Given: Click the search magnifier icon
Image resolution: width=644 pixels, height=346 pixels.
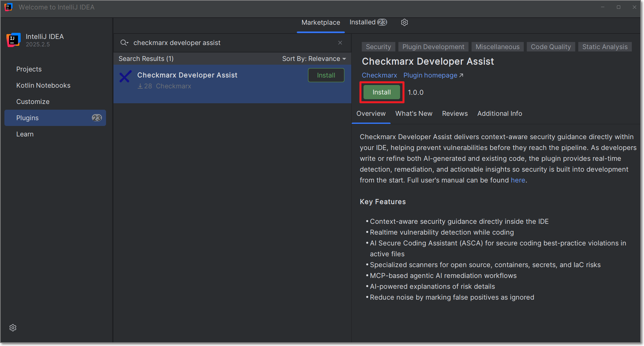Looking at the screenshot, I should tap(124, 43).
